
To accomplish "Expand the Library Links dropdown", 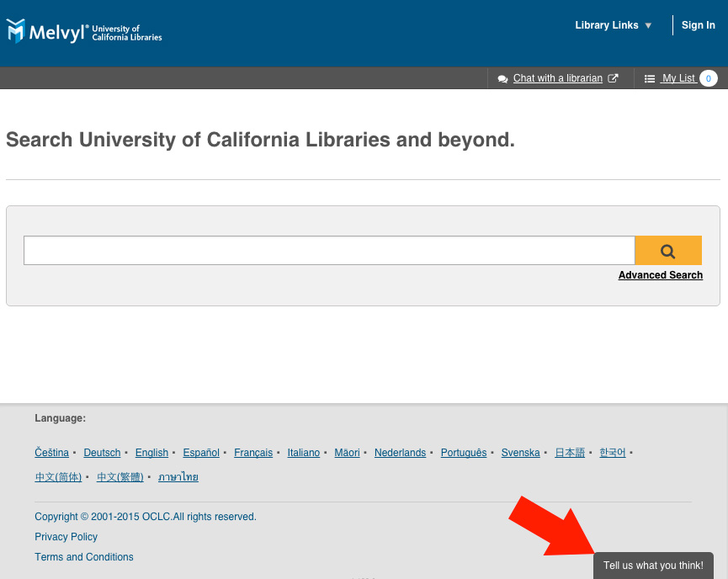I will (614, 25).
